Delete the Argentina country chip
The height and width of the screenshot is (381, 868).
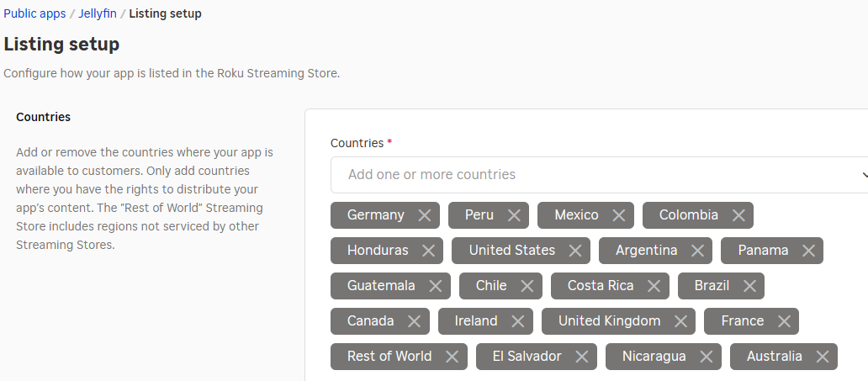[696, 251]
